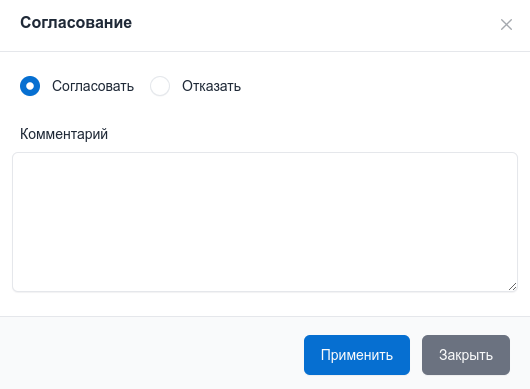Image resolution: width=530 pixels, height=389 pixels.
Task: Mark the empty radio circle next to Отказать
Action: [160, 86]
